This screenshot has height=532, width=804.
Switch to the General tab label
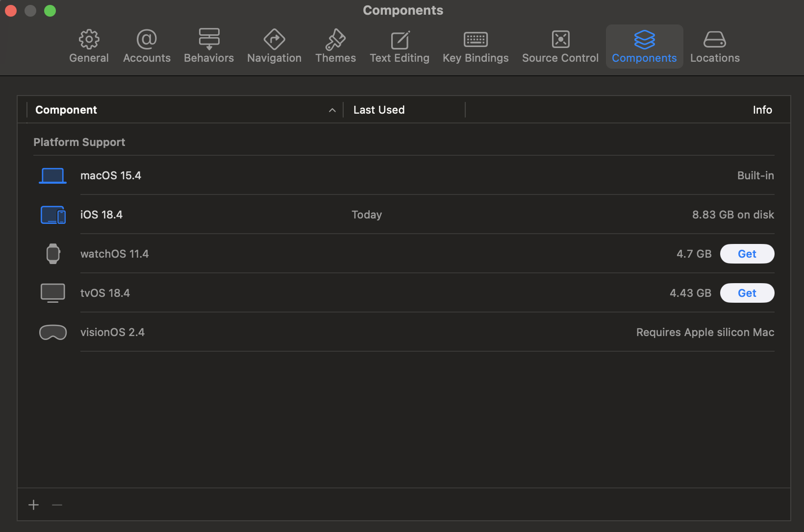(89, 58)
